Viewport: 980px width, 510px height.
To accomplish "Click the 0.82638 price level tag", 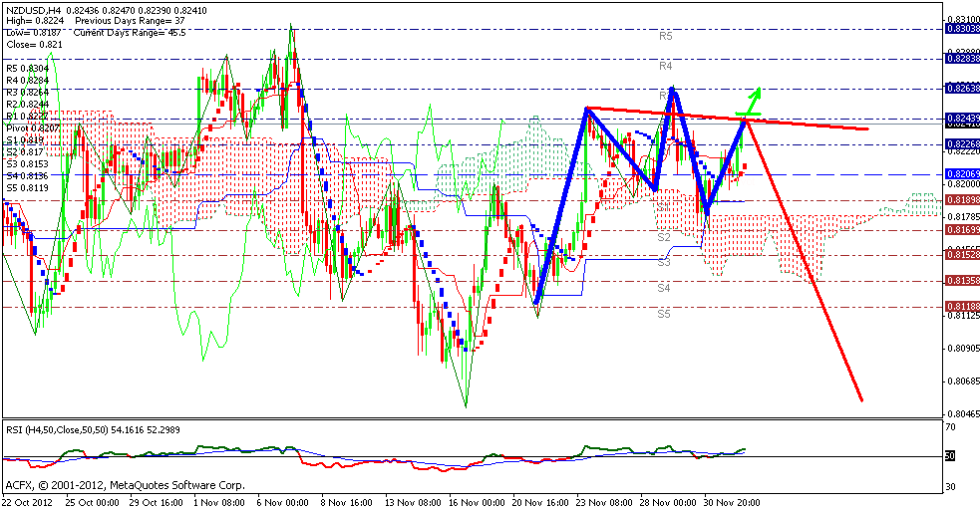I will click(x=961, y=88).
